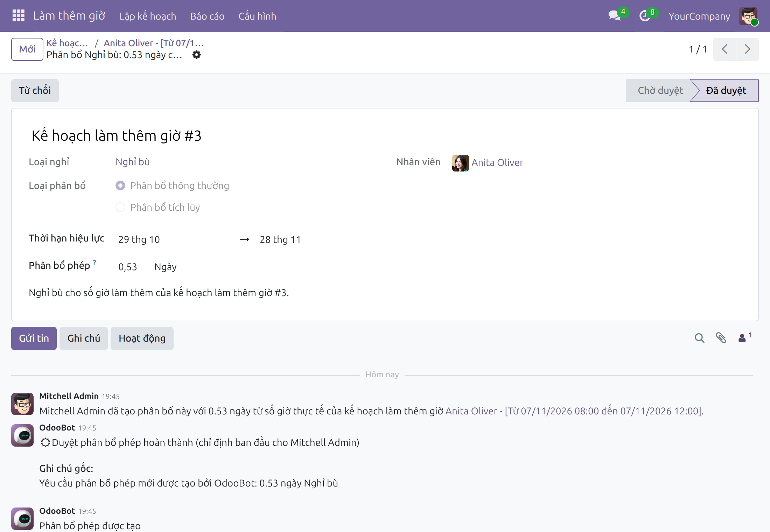The height and width of the screenshot is (532, 770).
Task: Expand the Cấu hình menu
Action: click(257, 16)
